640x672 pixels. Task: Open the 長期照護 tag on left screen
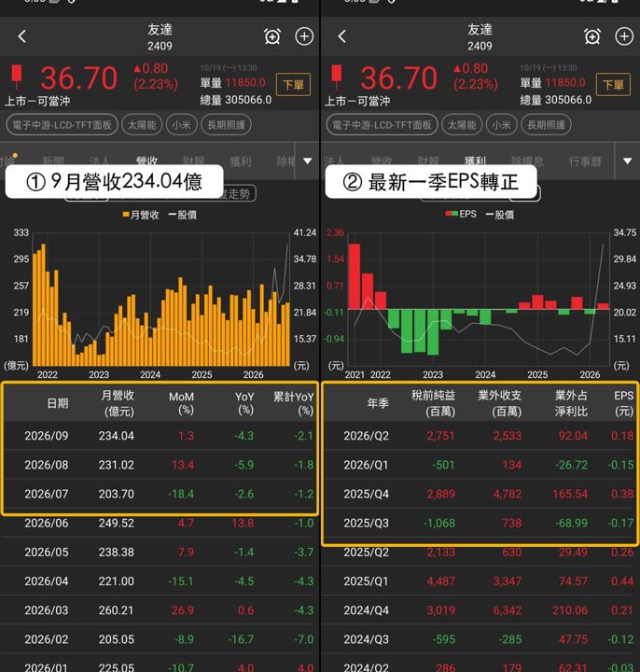coord(226,125)
